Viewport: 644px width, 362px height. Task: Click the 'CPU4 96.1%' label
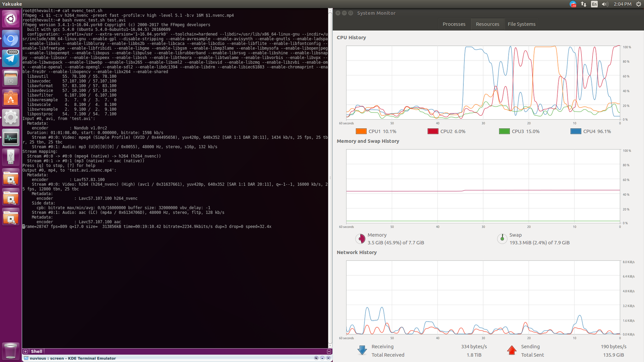pos(597,131)
